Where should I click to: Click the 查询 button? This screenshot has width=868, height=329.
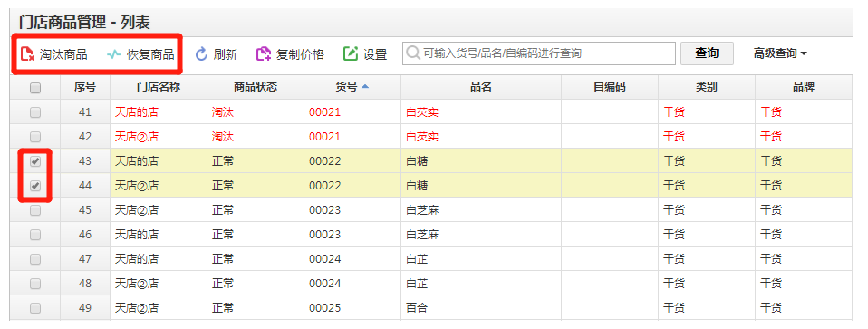pyautogui.click(x=707, y=53)
